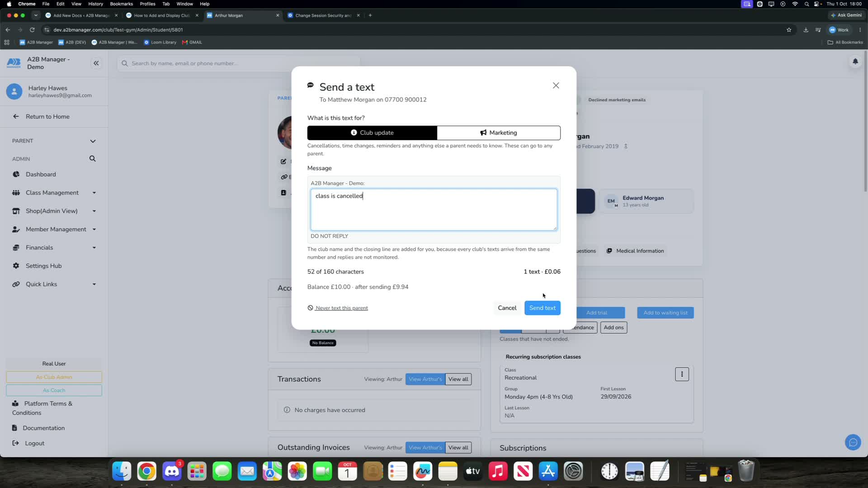Screen dimensions: 868x488
Task: Expand Quick Links menu
Action: click(54, 284)
